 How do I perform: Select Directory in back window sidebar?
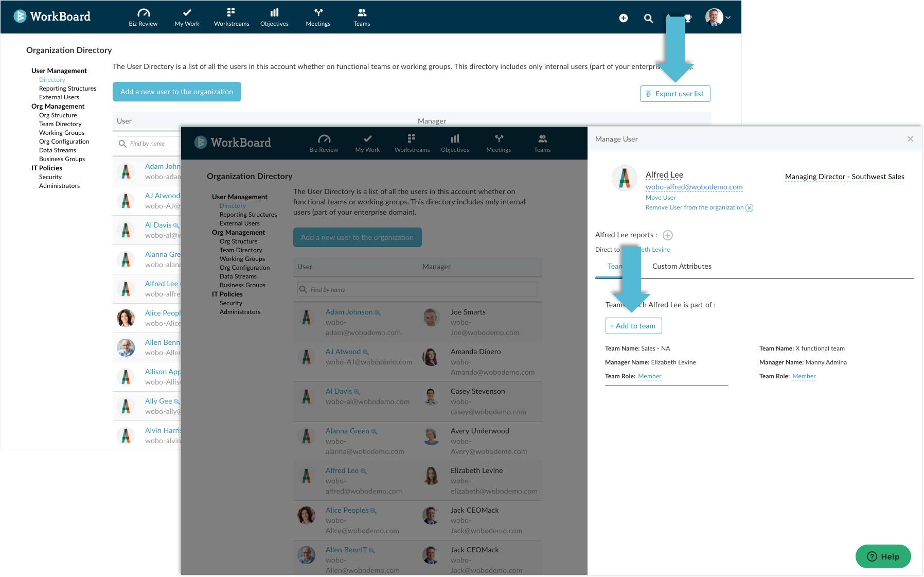(x=52, y=80)
